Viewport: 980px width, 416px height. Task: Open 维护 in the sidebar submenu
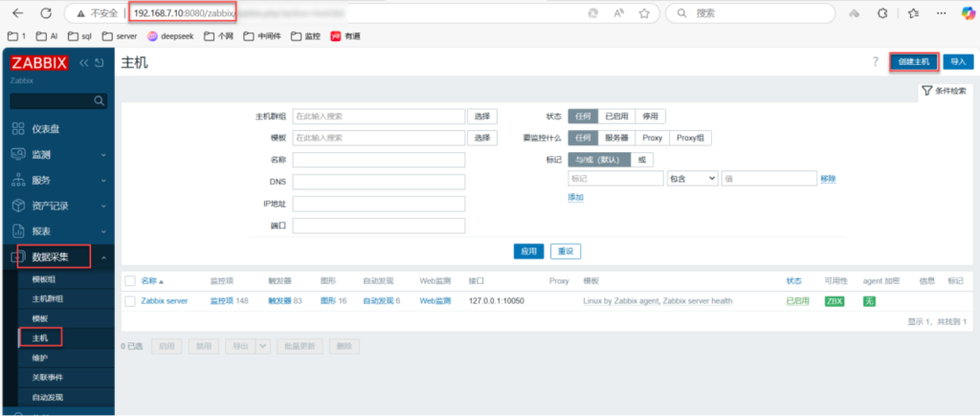40,358
